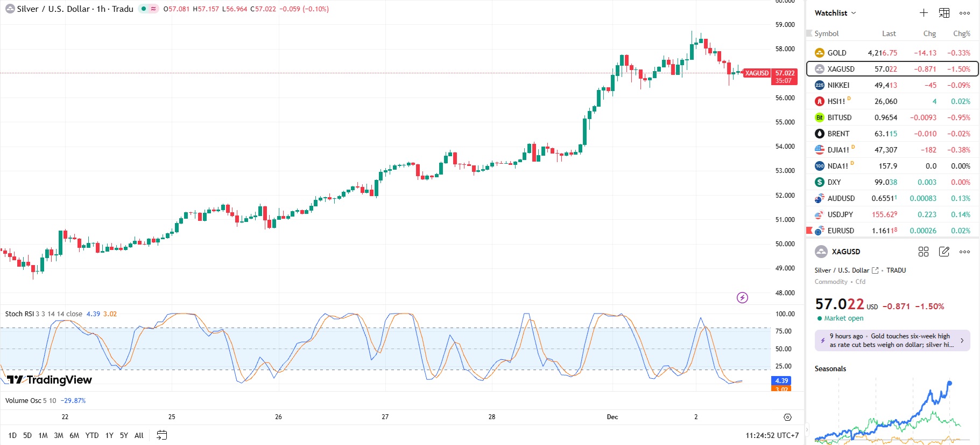Open Silver / U.S. Dollar link in details
Image resolution: width=980 pixels, height=445 pixels.
[x=875, y=270]
